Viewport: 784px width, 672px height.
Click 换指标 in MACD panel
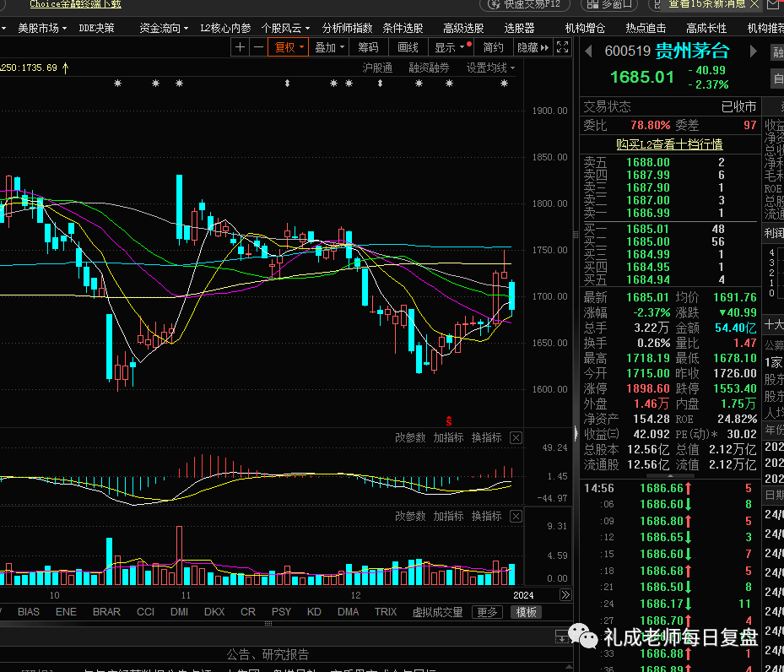(486, 437)
